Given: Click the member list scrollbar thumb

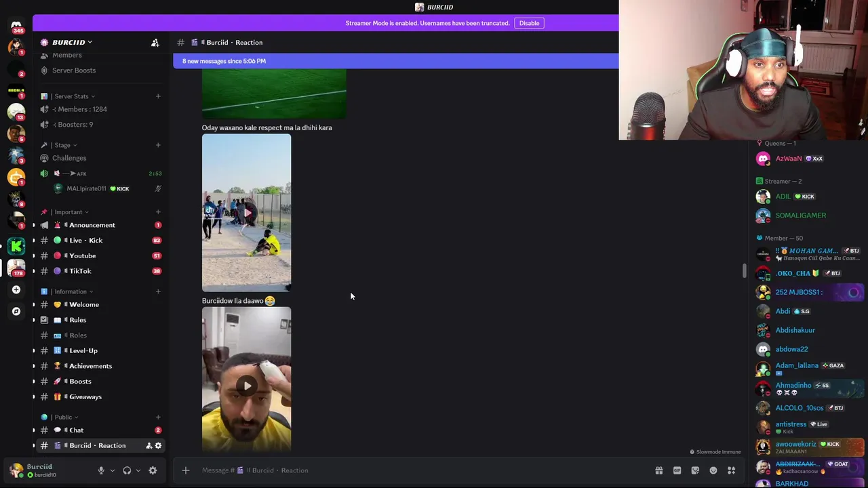Looking at the screenshot, I should pos(744,270).
